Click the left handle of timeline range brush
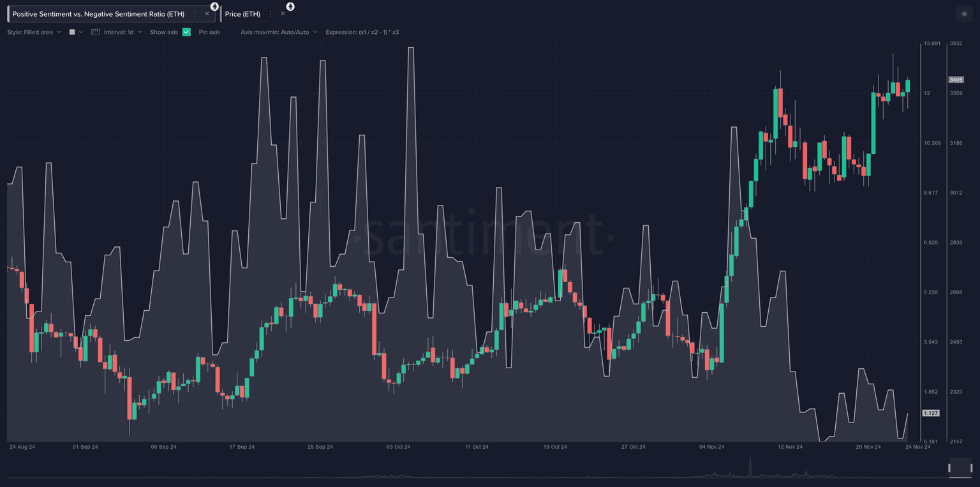This screenshot has width=980, height=487. coord(949,468)
